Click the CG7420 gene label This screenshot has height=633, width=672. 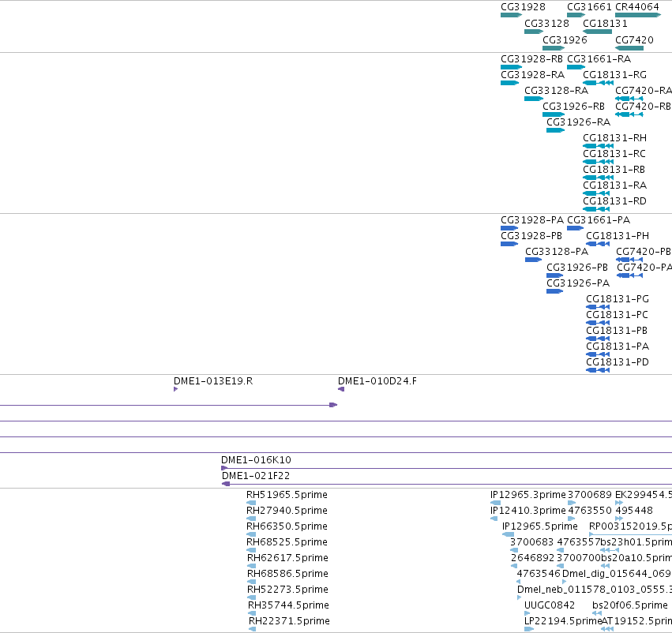634,39
